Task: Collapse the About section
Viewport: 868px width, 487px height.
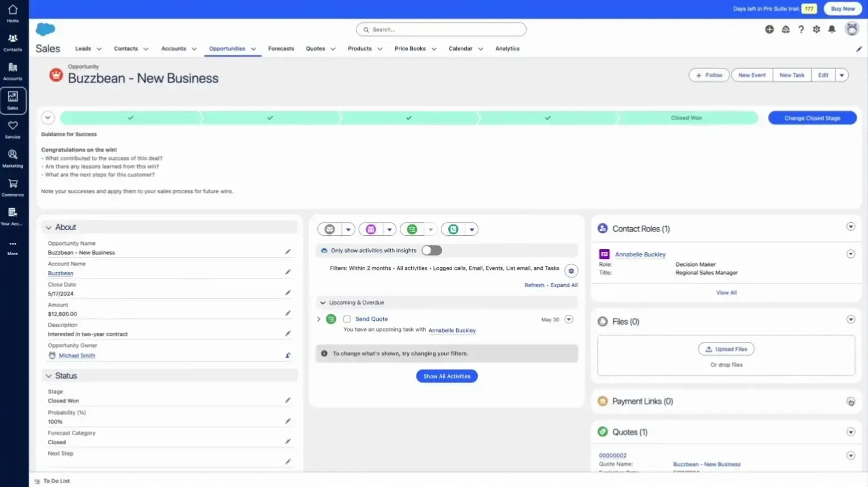Action: coord(48,227)
